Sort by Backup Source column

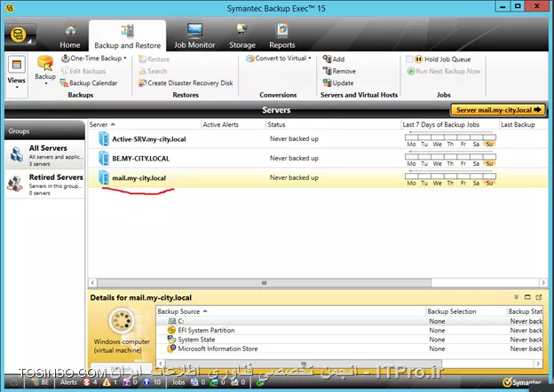(291, 311)
